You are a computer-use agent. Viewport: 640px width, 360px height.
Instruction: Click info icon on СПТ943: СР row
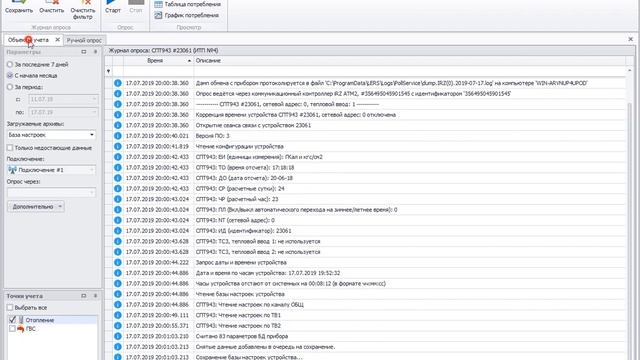(118, 189)
